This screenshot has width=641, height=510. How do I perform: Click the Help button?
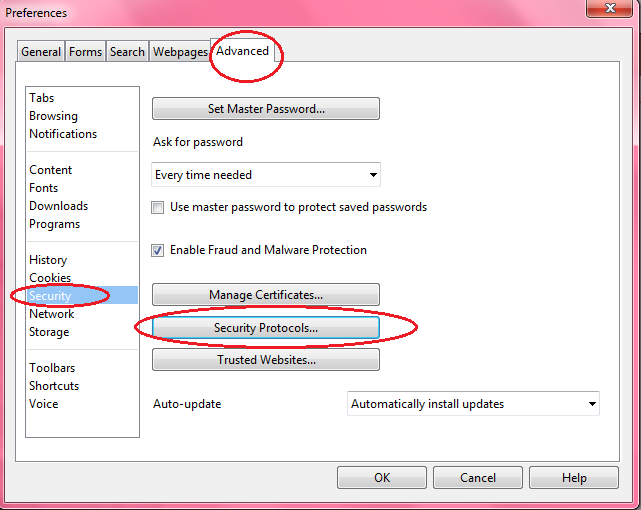pyautogui.click(x=574, y=478)
